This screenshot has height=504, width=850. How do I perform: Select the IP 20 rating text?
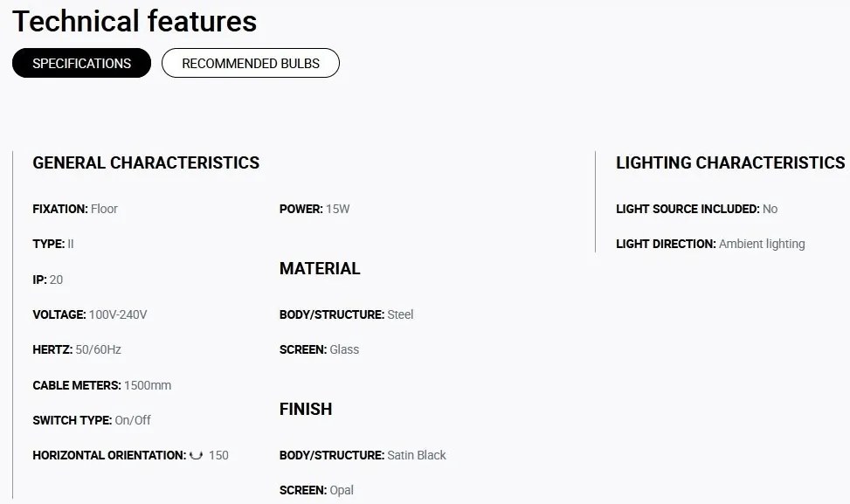[x=48, y=280]
